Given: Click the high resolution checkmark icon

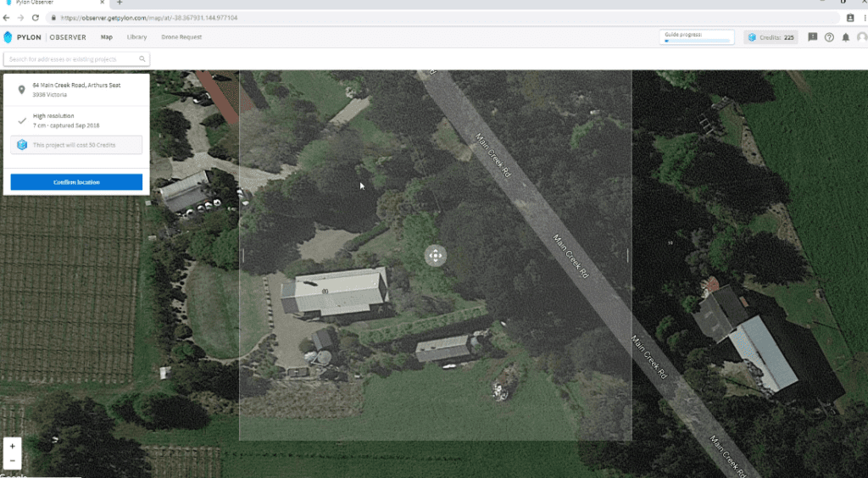Looking at the screenshot, I should click(x=21, y=120).
